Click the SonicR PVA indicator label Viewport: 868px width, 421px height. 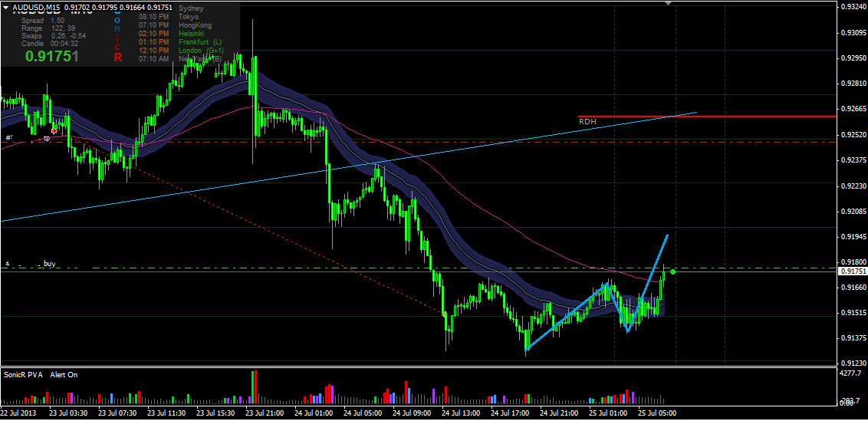click(23, 375)
